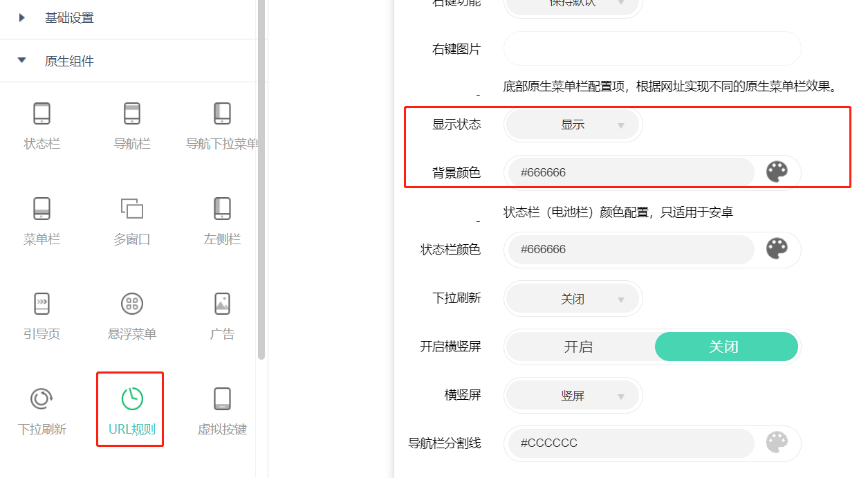Open the 下拉刷新 dropdown set to 关闭
Image resolution: width=868 pixels, height=478 pixels.
[x=573, y=299]
